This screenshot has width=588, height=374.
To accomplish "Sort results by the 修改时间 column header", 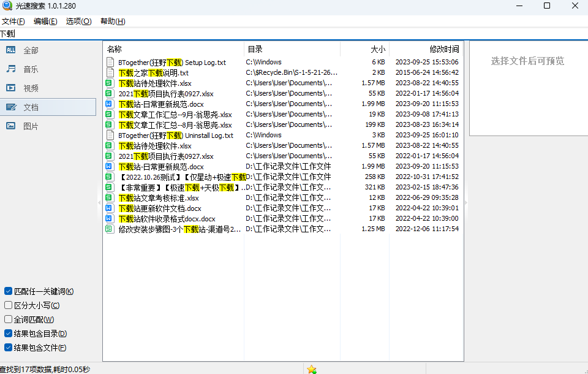I will 443,49.
